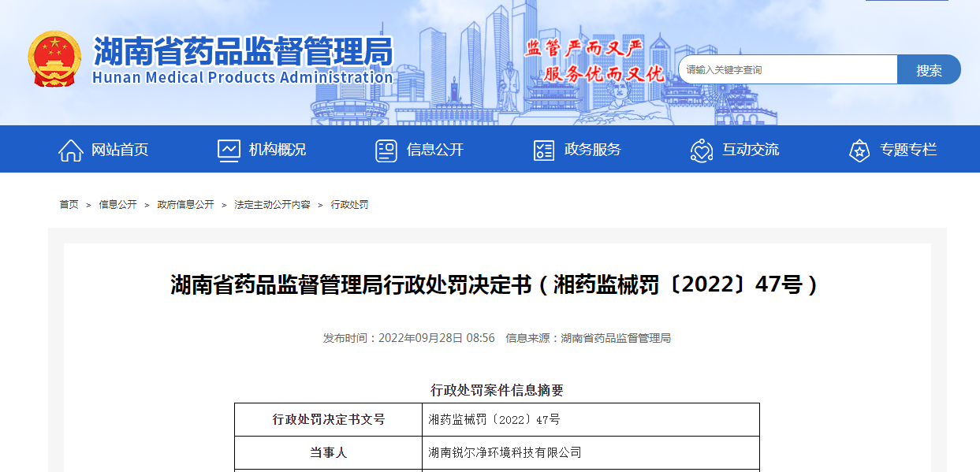Go to 政府信息公开 in the breadcrumb
The height and width of the screenshot is (472, 980).
[x=186, y=204]
